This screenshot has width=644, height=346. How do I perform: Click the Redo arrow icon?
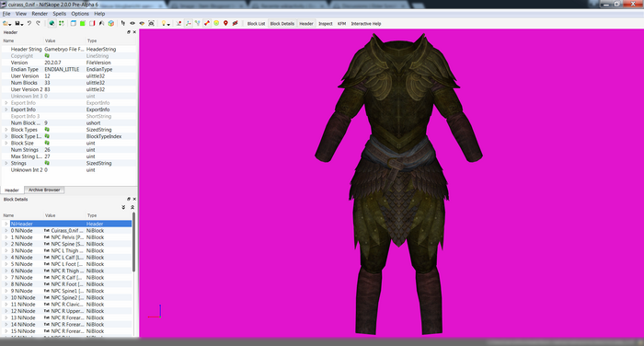(38, 23)
